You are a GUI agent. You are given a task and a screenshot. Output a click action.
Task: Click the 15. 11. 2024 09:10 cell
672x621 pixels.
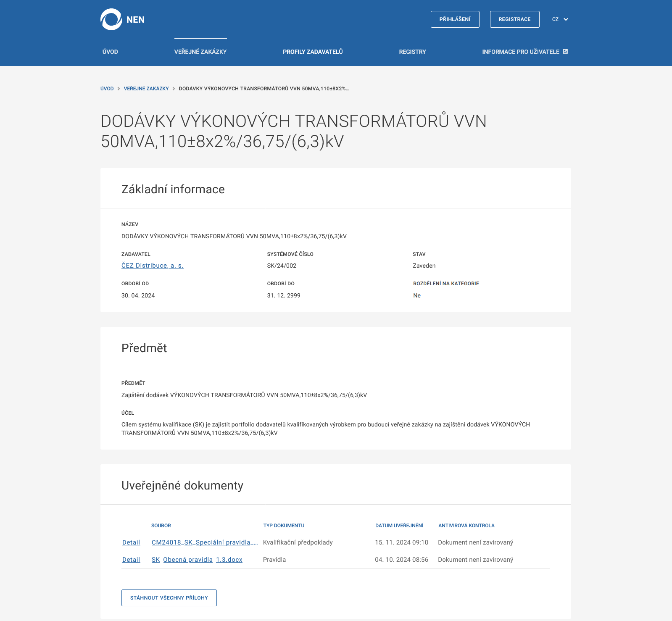coord(402,542)
